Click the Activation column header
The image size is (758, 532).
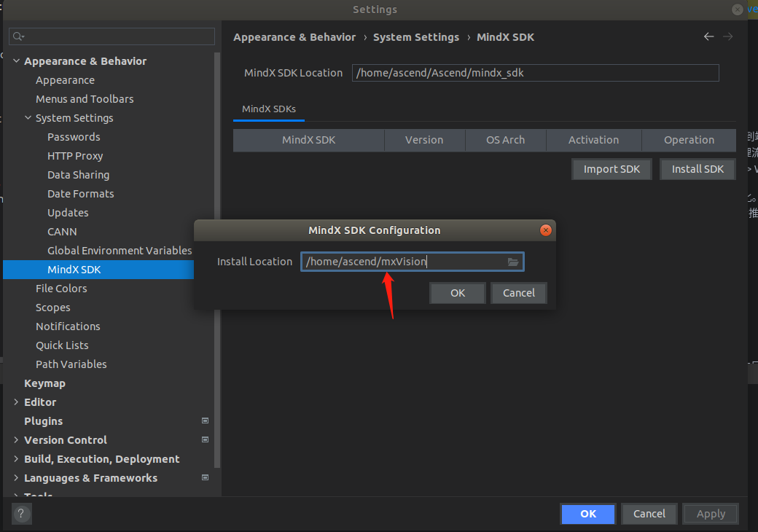coord(593,140)
